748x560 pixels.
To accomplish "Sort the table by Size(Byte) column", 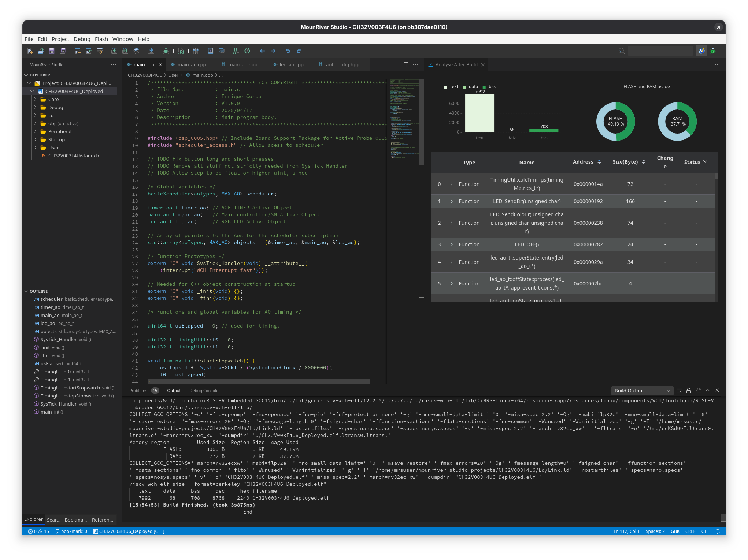I will pos(644,161).
